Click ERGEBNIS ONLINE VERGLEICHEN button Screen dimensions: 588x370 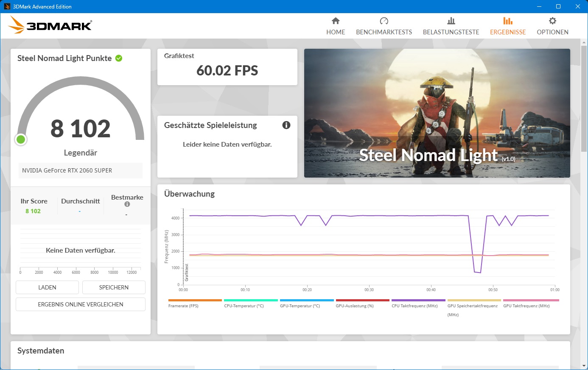tap(81, 304)
